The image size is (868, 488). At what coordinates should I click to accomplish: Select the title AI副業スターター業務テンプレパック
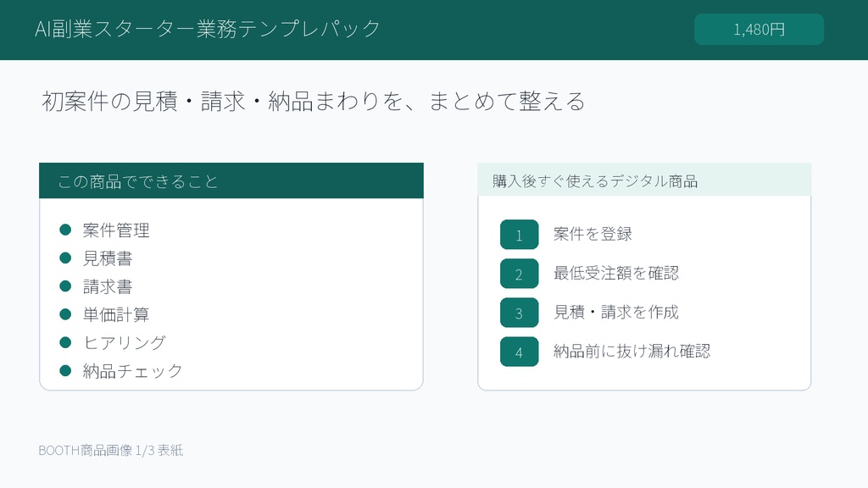(x=208, y=29)
